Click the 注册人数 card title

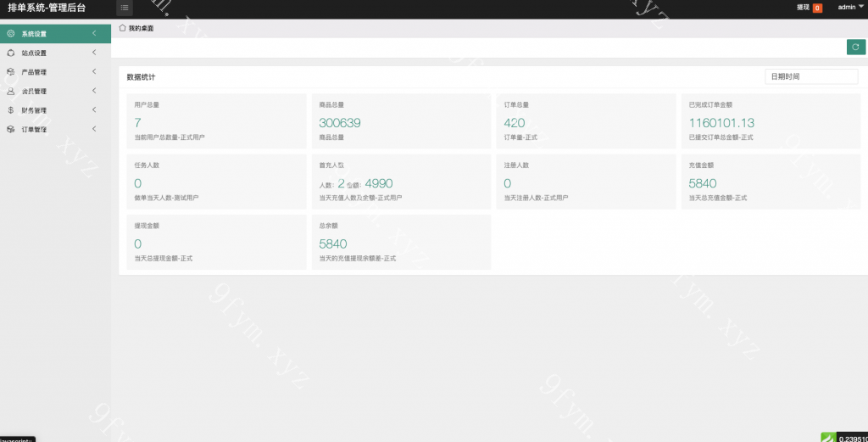516,165
